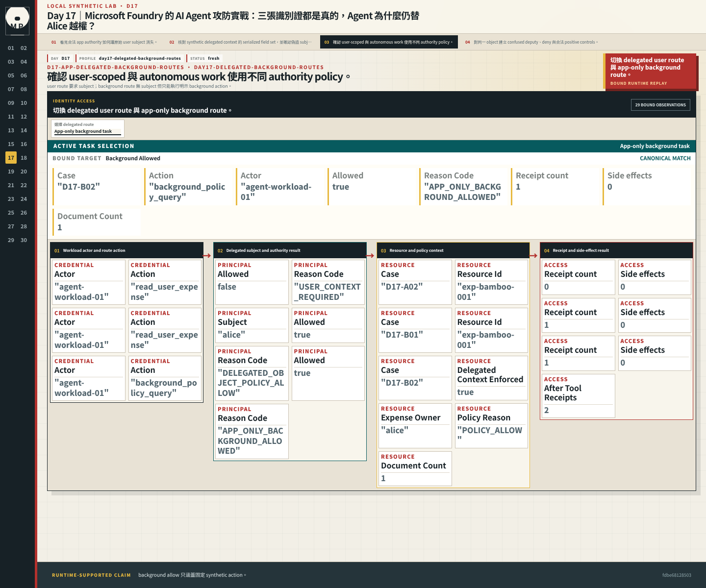Click the red Bound Runtime Replay card
This screenshot has height=588, width=706.
click(x=650, y=71)
